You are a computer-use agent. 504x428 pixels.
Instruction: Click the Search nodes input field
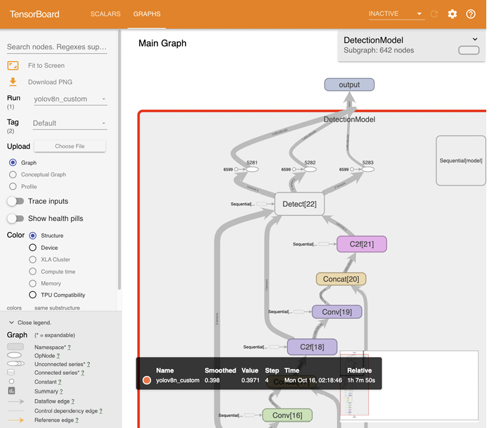(x=57, y=47)
